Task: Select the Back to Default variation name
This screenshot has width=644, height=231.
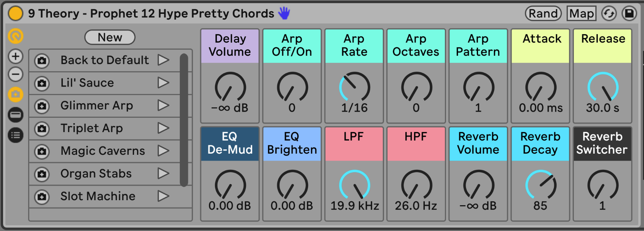Action: pos(104,60)
